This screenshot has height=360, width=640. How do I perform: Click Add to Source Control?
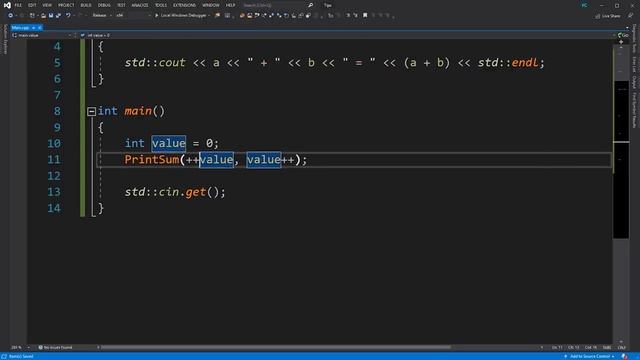[x=589, y=356]
